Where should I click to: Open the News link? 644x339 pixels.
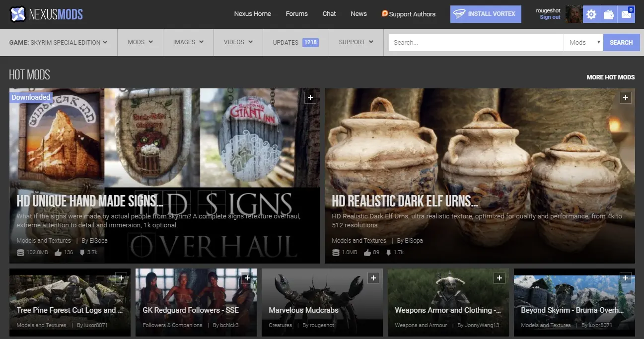358,14
